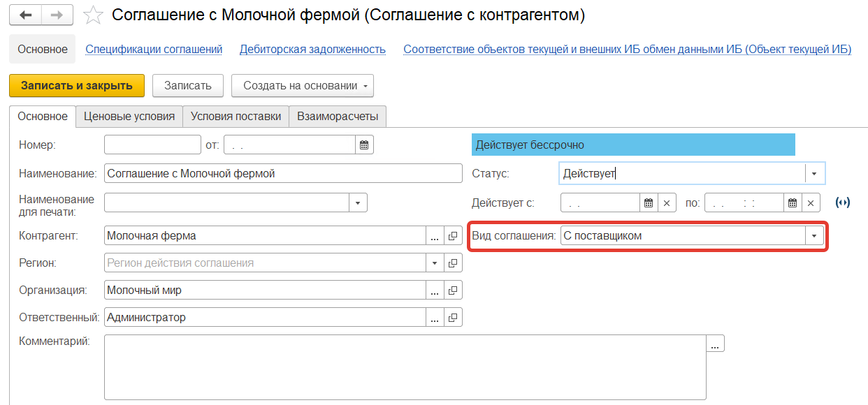The width and height of the screenshot is (868, 405).
Task: Click the Записать и закрыть button
Action: (x=77, y=86)
